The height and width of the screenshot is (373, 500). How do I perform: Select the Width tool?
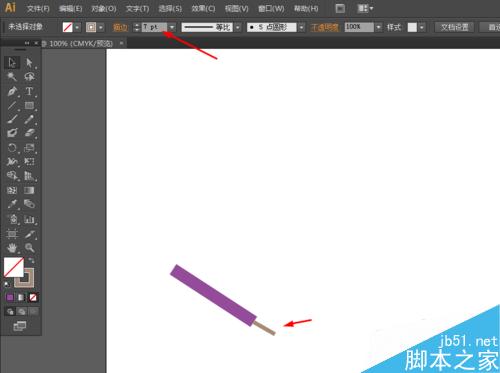pyautogui.click(x=12, y=162)
